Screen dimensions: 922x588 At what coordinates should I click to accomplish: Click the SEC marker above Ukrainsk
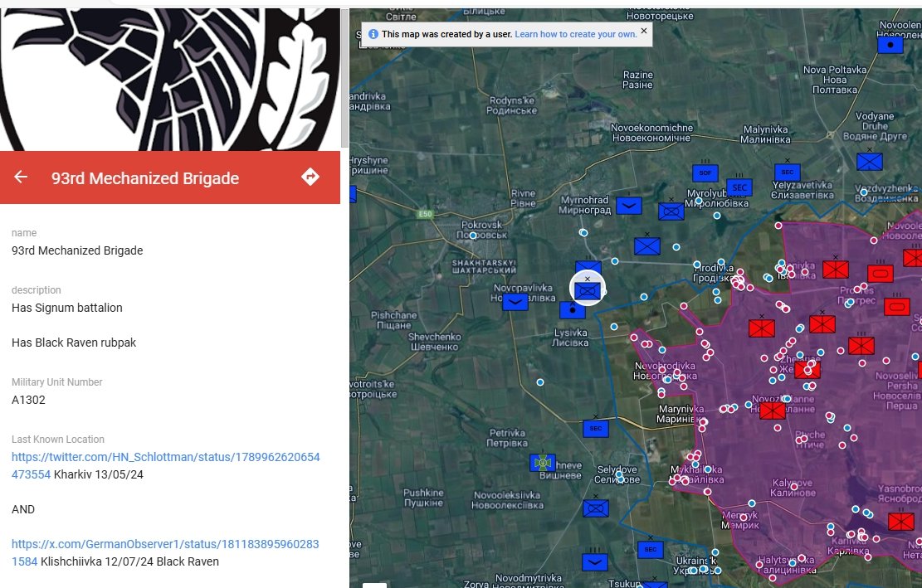[x=650, y=549]
